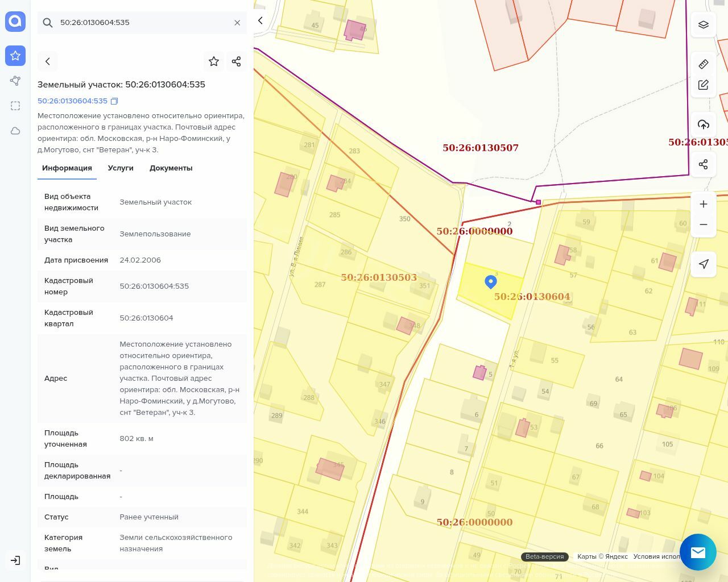Click the cloud upload icon on map
This screenshot has height=582, width=728.
point(704,124)
